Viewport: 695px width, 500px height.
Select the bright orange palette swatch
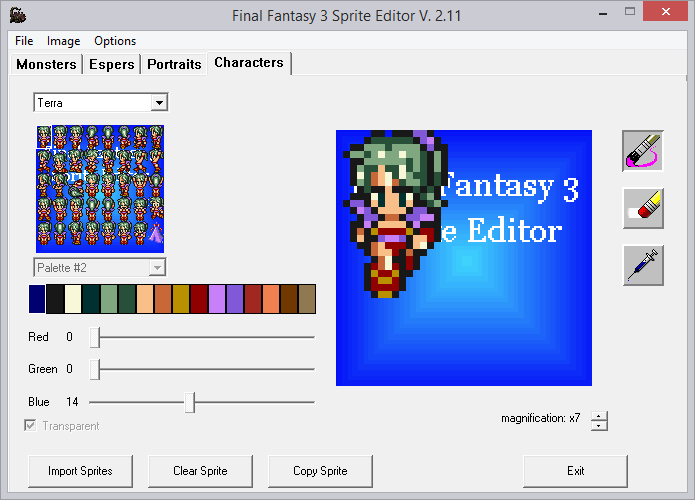pos(271,299)
